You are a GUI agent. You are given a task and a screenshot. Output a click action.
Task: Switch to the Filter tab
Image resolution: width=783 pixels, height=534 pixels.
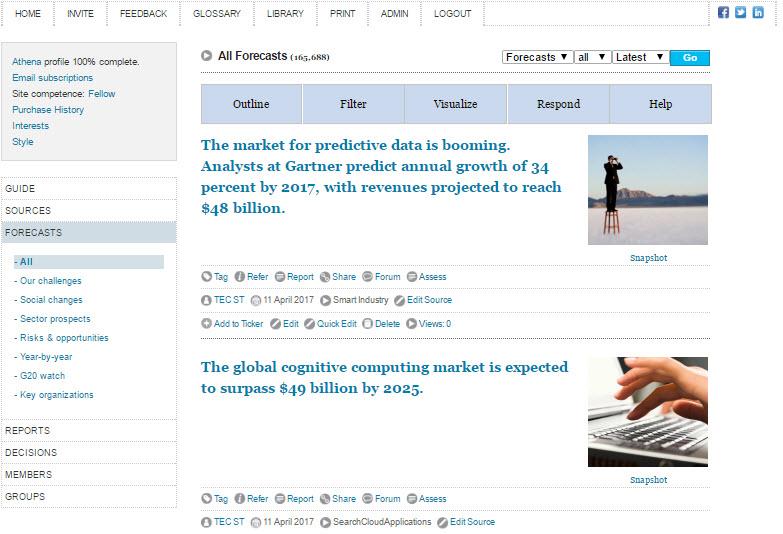(353, 104)
